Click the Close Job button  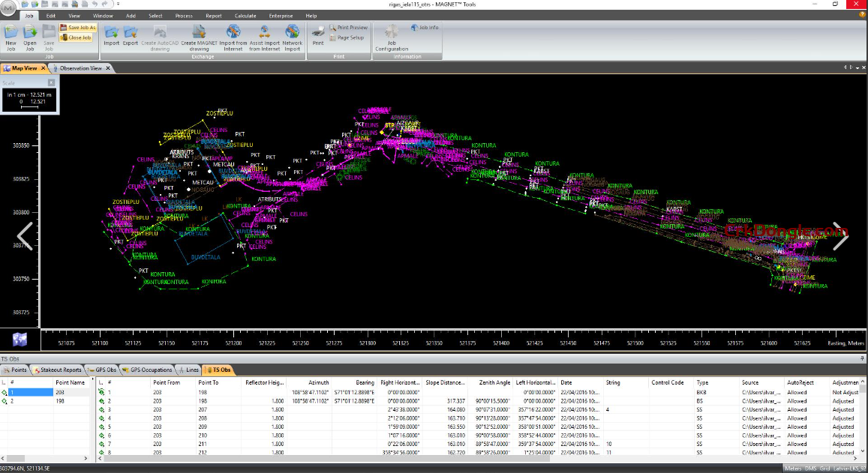pyautogui.click(x=76, y=37)
